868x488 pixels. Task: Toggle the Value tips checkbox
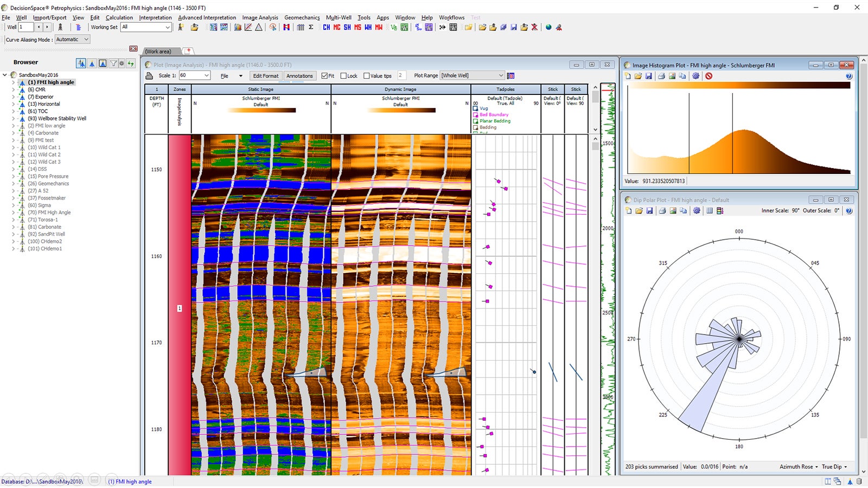(367, 76)
